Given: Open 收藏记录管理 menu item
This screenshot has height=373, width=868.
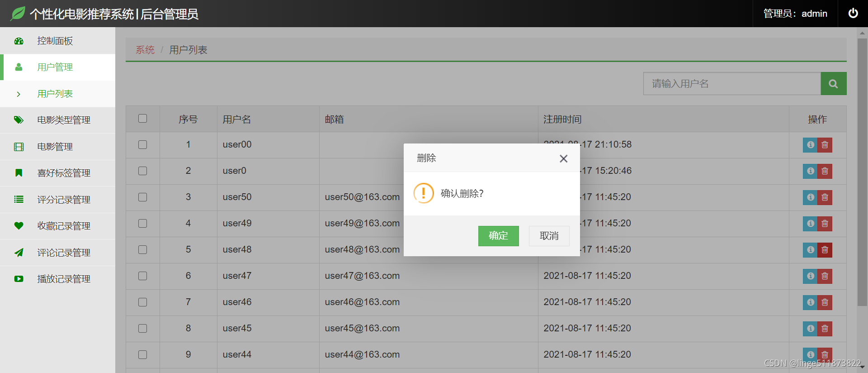Looking at the screenshot, I should tap(57, 226).
